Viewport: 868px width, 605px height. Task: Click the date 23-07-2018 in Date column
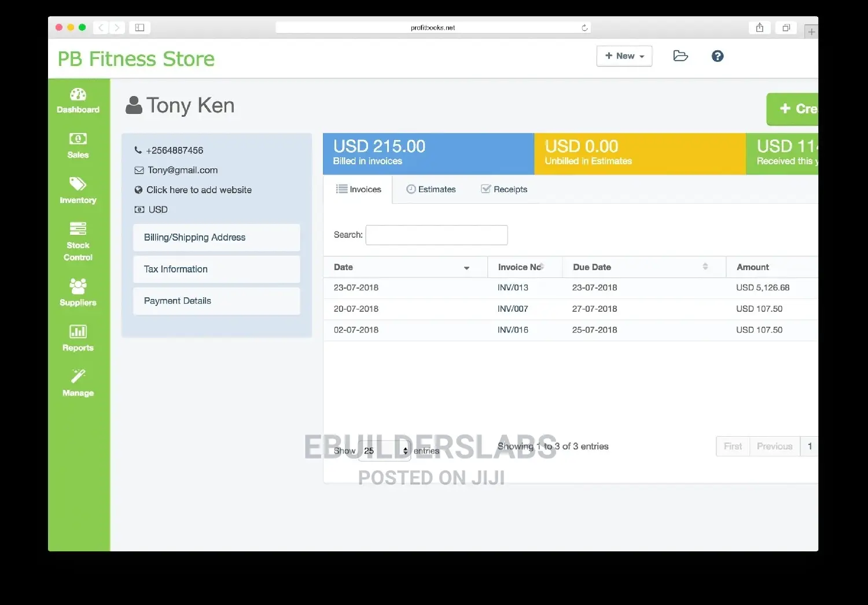pyautogui.click(x=356, y=287)
